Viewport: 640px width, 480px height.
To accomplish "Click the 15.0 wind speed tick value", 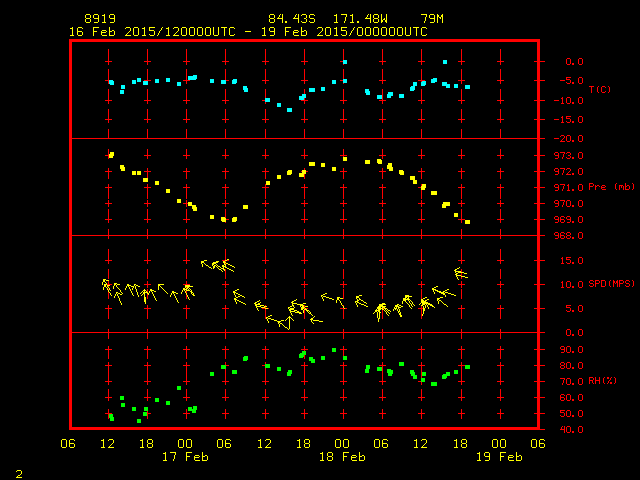I will pyautogui.click(x=572, y=260).
